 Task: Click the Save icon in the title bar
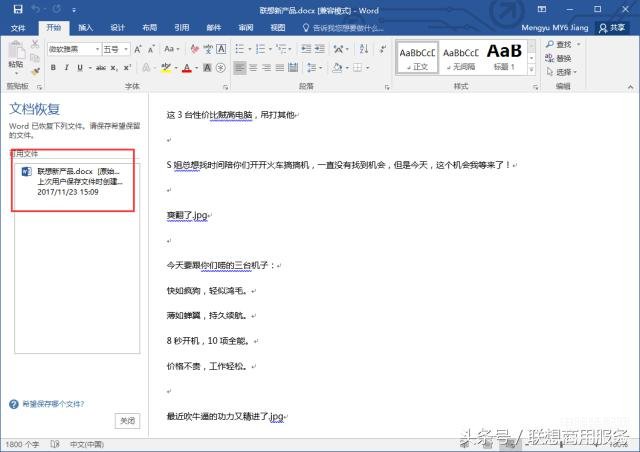pyautogui.click(x=18, y=9)
